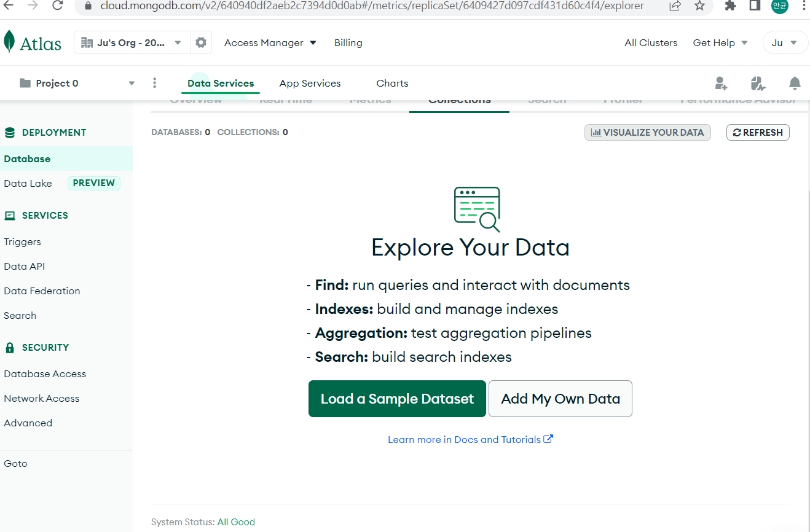Screen dimensions: 810x532
Task: Expand the Project 0 project selector
Action: coord(77,84)
